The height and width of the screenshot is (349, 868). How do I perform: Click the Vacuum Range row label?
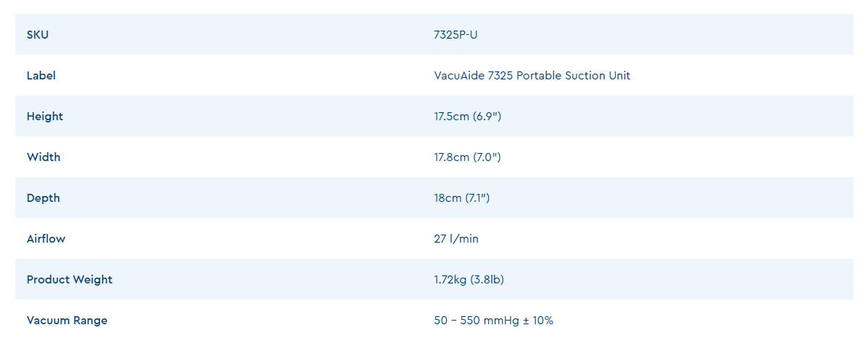point(67,320)
